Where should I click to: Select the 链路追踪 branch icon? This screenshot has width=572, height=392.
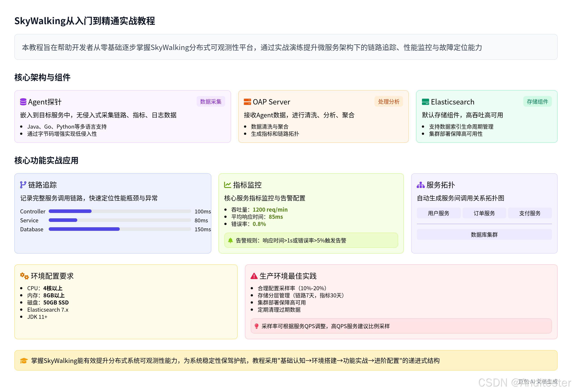point(23,184)
